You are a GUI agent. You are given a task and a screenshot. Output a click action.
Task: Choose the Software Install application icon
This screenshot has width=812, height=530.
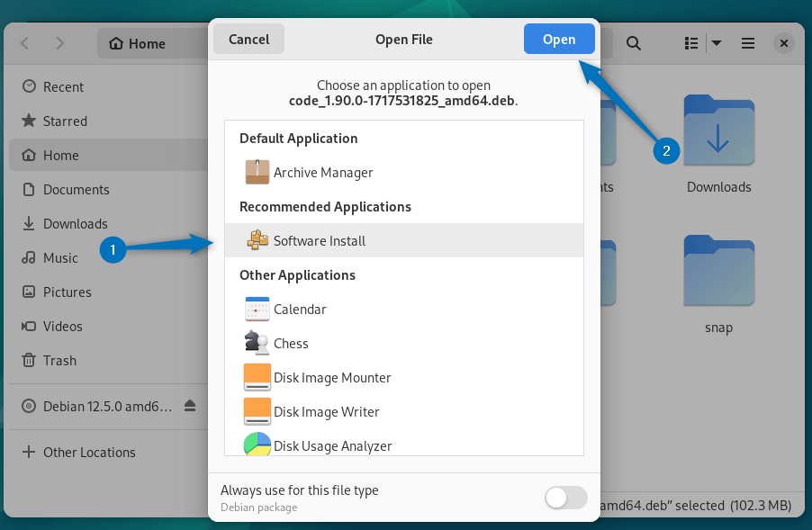[257, 240]
